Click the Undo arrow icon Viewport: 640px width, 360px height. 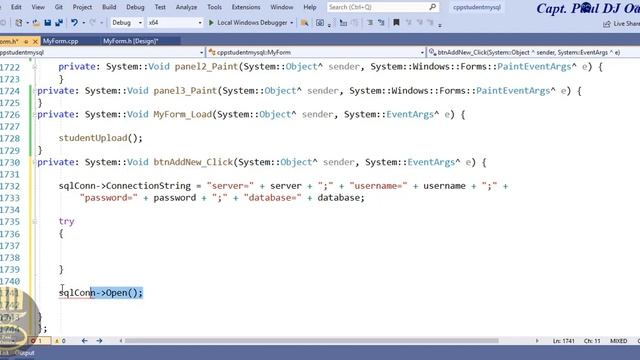point(74,23)
